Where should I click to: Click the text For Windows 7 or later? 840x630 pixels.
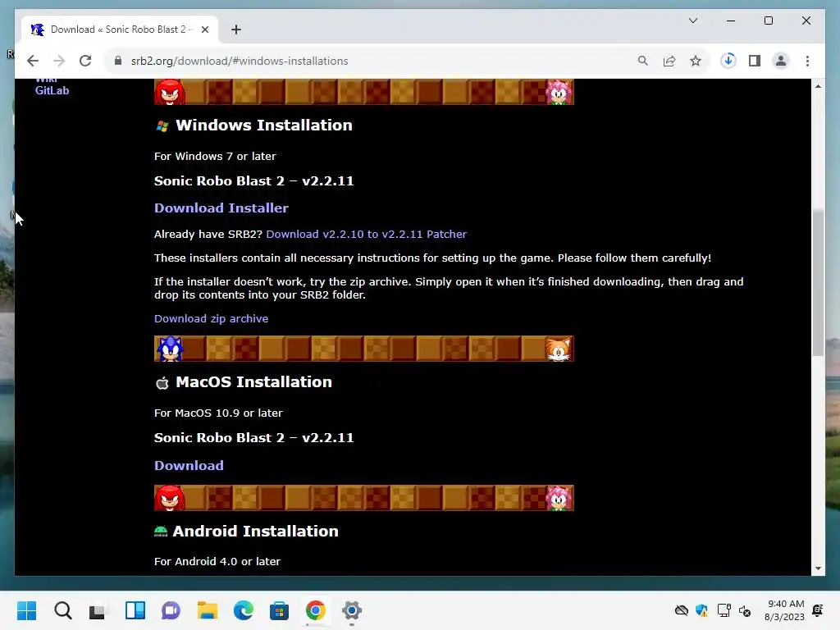(216, 157)
